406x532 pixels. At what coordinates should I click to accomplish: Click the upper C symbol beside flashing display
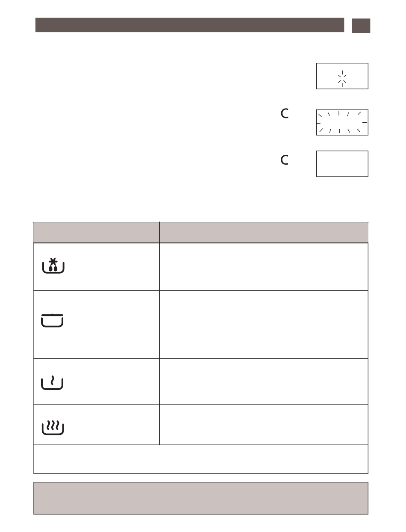[x=285, y=113]
